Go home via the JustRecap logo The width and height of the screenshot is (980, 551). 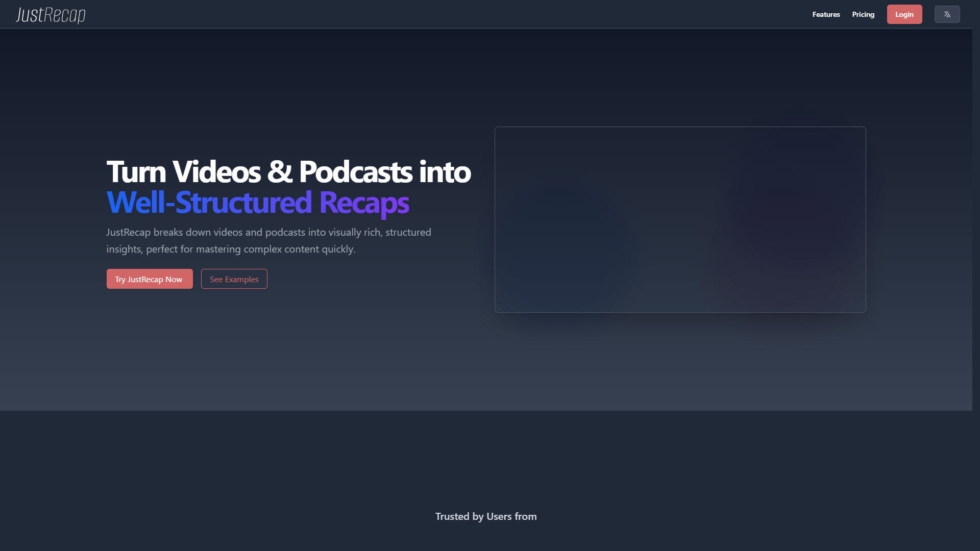click(51, 15)
